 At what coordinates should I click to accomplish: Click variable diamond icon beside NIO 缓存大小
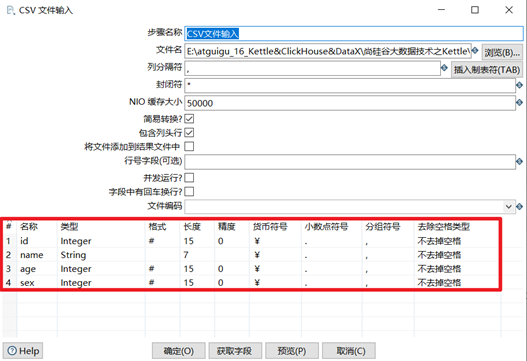tap(519, 102)
